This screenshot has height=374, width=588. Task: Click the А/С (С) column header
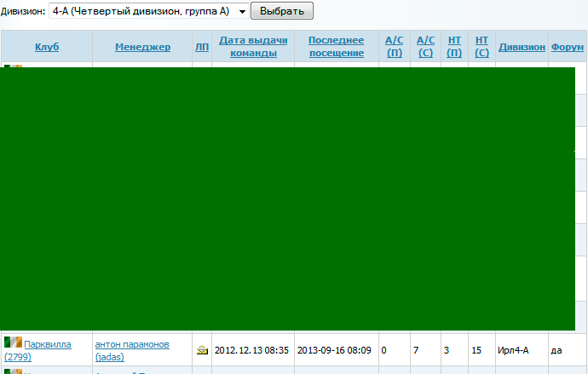425,47
